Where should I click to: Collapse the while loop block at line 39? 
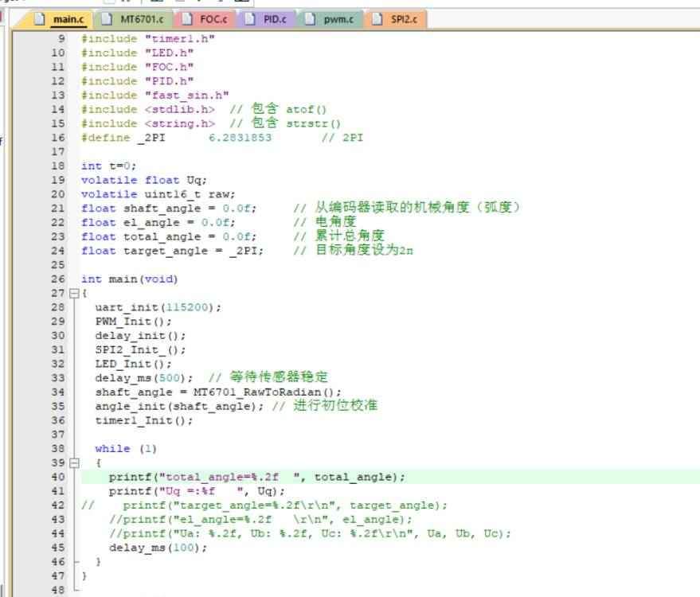pyautogui.click(x=74, y=462)
